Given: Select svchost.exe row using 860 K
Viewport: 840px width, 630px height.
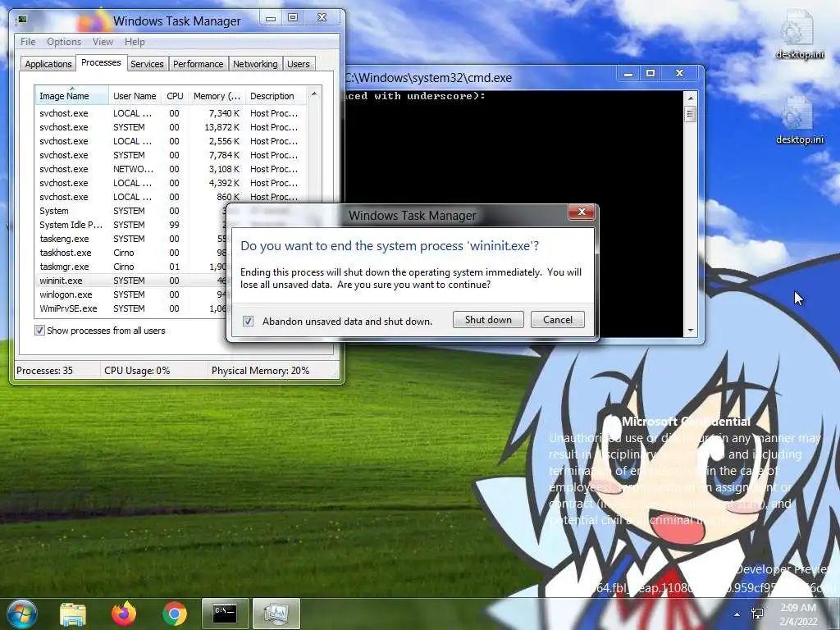Looking at the screenshot, I should click(171, 197).
